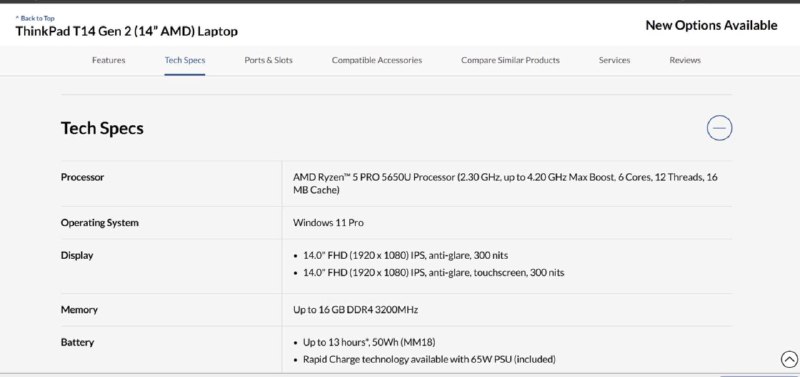Screen dimensions: 800x377
Task: Open Compatible Accessories tab
Action: click(x=377, y=60)
